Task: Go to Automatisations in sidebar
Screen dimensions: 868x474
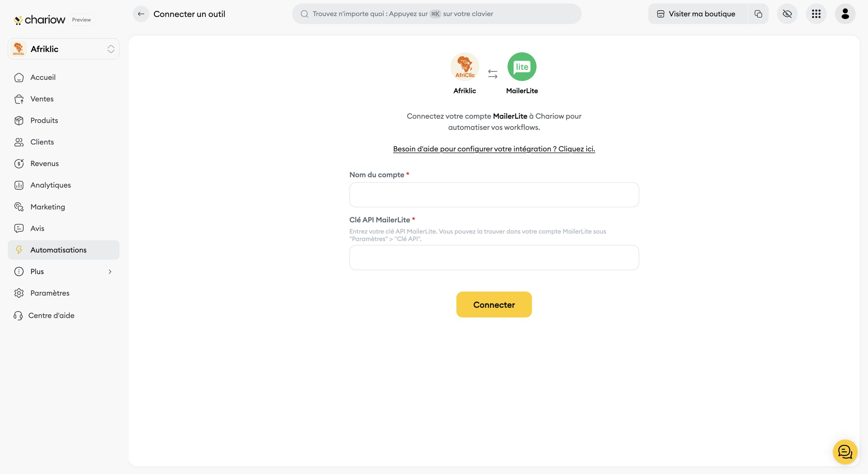Action: [x=58, y=250]
